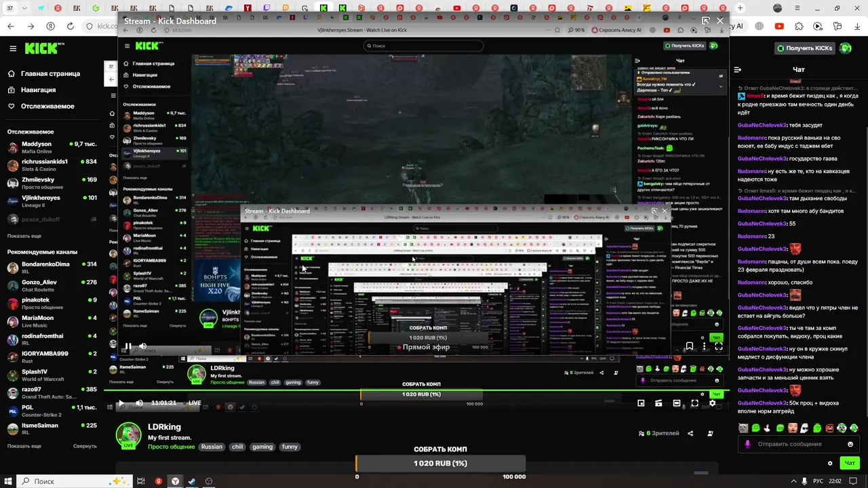Open Главная страница in the sidebar
Screen dimensions: 868x488
pyautogui.click(x=44, y=73)
